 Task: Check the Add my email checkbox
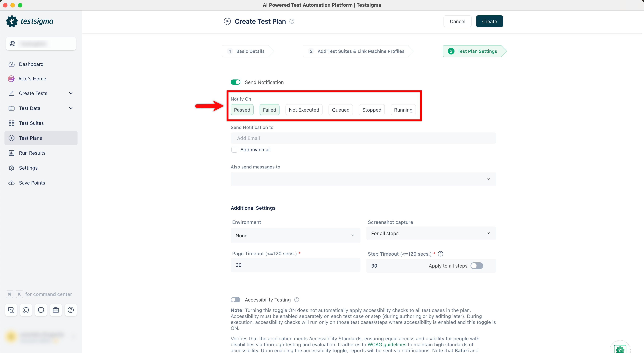point(234,150)
